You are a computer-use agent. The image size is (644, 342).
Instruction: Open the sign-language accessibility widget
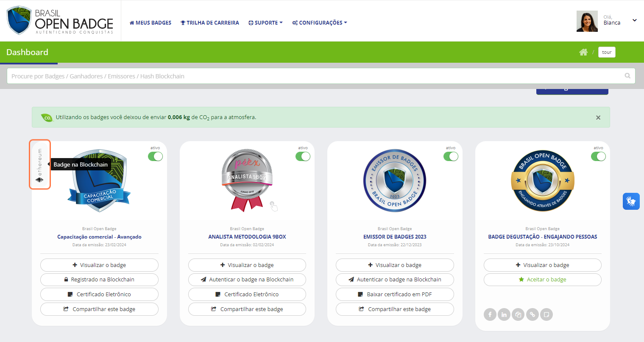coord(631,201)
